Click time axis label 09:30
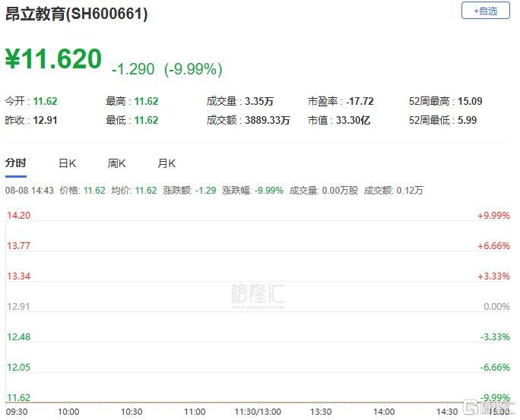Screen dimensions: 520x420 (x=17, y=412)
